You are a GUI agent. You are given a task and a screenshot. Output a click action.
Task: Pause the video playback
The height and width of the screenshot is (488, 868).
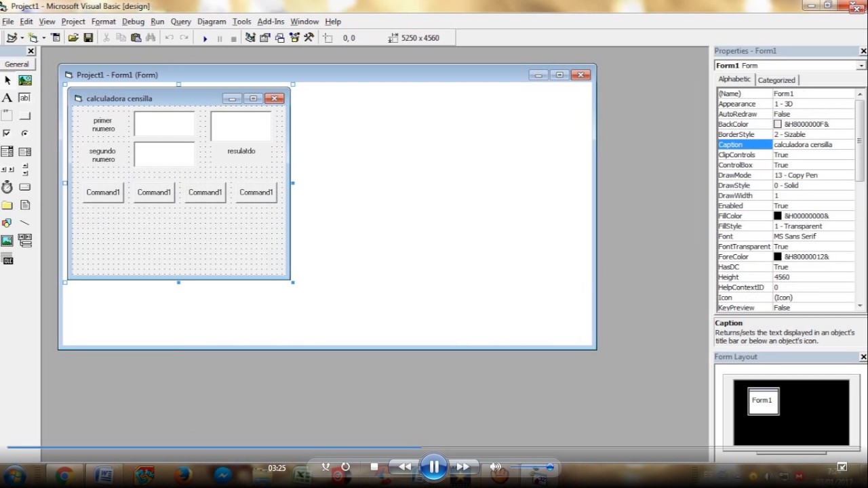click(x=433, y=467)
